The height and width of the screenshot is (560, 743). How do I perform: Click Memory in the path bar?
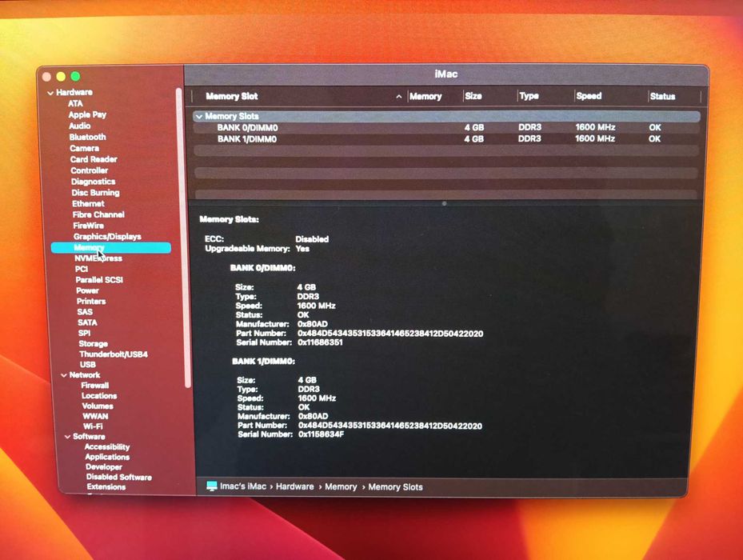point(341,487)
